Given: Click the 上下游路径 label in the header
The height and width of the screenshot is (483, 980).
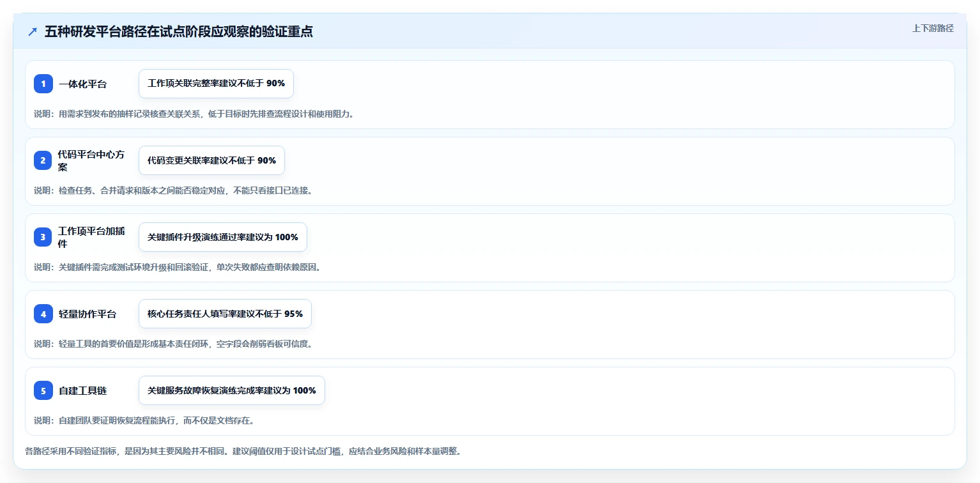Looking at the screenshot, I should click(933, 28).
